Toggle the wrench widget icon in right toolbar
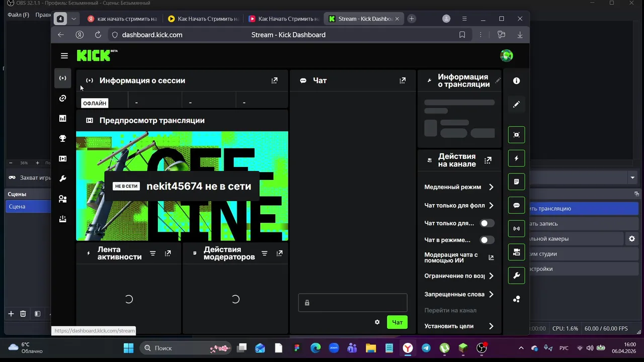The image size is (644, 362). pyautogui.click(x=516, y=276)
